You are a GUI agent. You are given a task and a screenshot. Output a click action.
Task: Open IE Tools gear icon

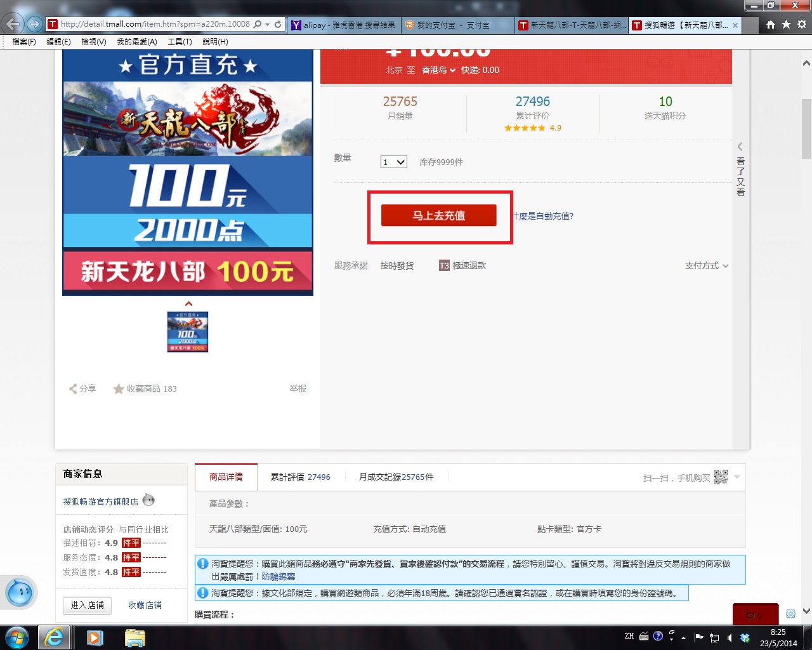[x=802, y=24]
